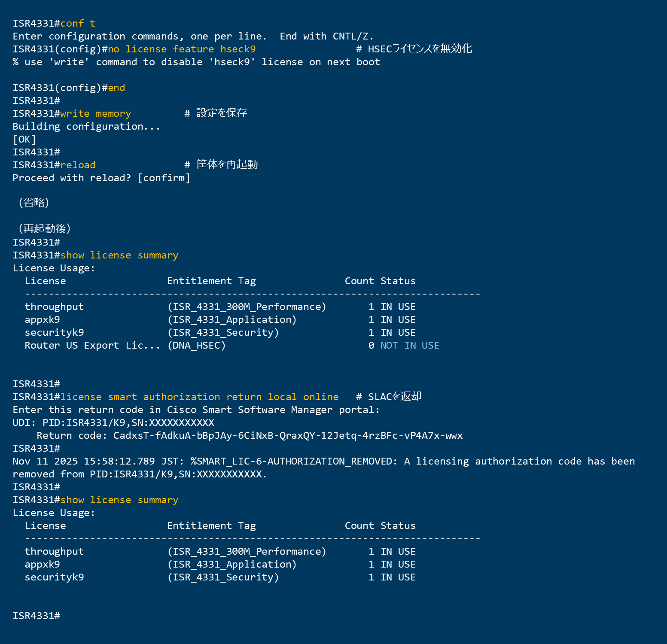This screenshot has width=667, height=644.
Task: Click the 'Router US Export Lic...' license row
Action: (92, 346)
